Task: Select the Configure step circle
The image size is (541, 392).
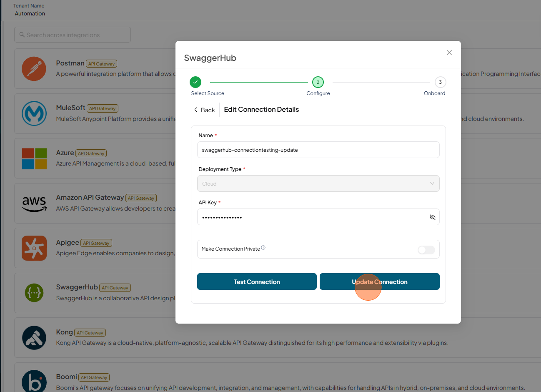Action: [x=318, y=82]
